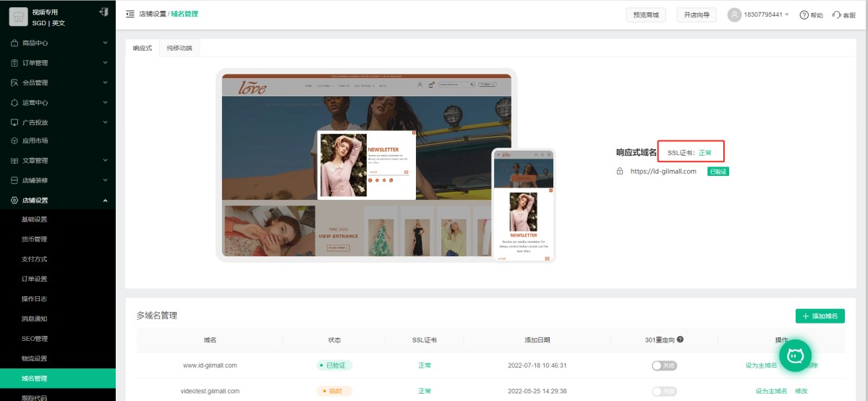
Task: Open 客服 customer service headset icon
Action: 836,14
